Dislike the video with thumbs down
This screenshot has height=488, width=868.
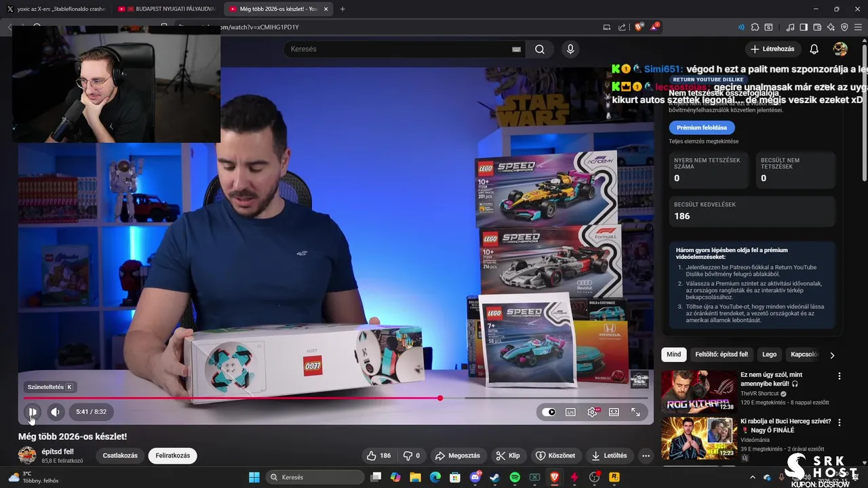(x=412, y=455)
